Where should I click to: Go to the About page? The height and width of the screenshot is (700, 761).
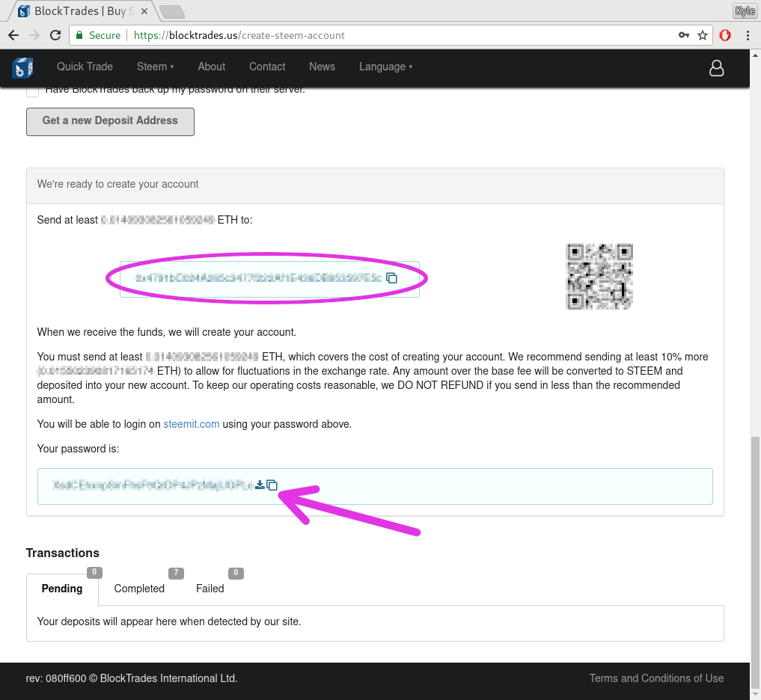[212, 67]
